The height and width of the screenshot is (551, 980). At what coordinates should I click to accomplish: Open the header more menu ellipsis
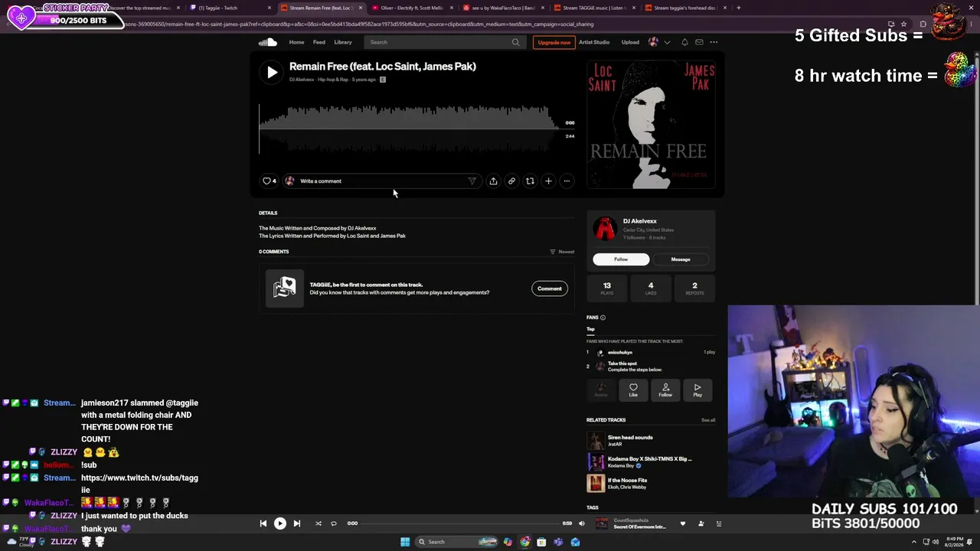click(x=714, y=42)
